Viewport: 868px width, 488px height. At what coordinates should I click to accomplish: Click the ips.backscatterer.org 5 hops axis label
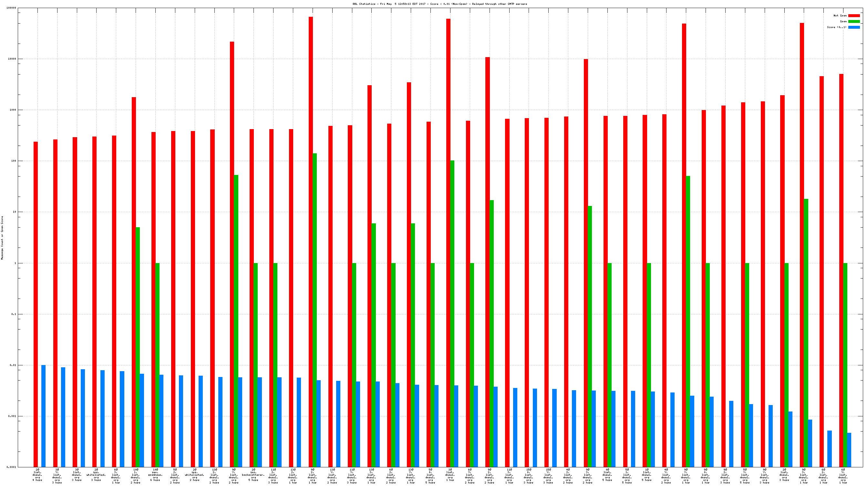click(x=253, y=474)
